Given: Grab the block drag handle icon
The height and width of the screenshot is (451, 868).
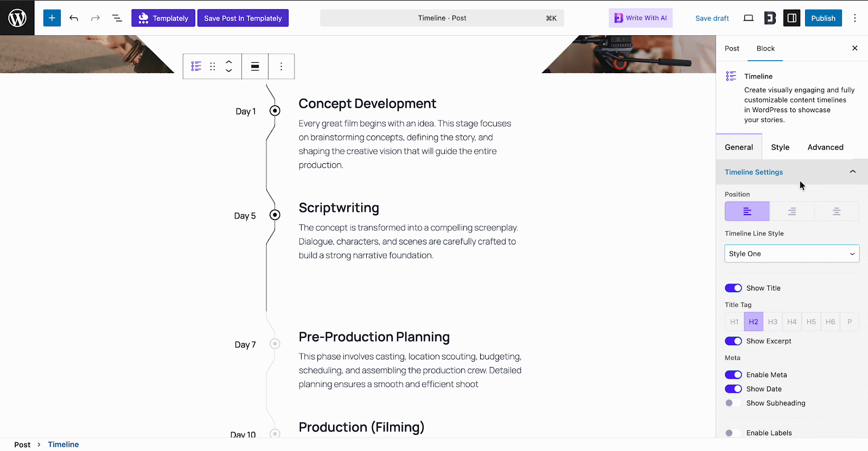Looking at the screenshot, I should click(x=212, y=66).
